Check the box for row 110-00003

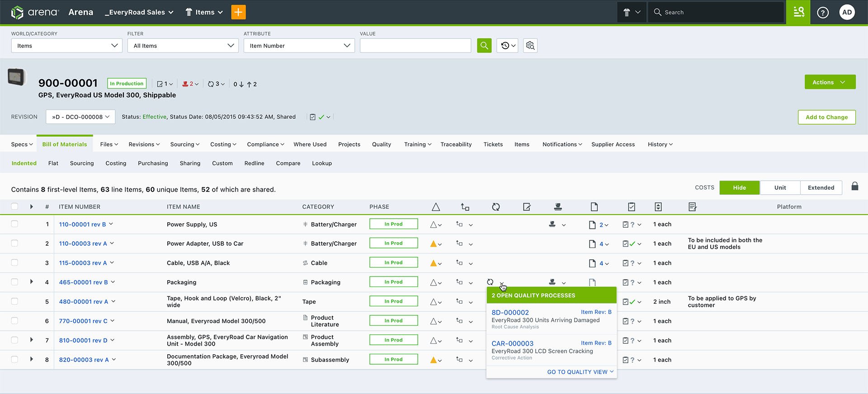(x=14, y=243)
